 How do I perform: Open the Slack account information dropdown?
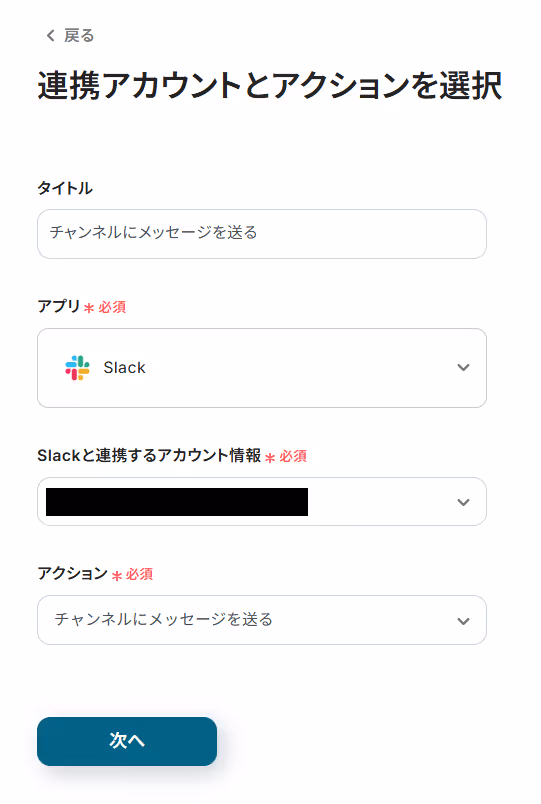[262, 501]
